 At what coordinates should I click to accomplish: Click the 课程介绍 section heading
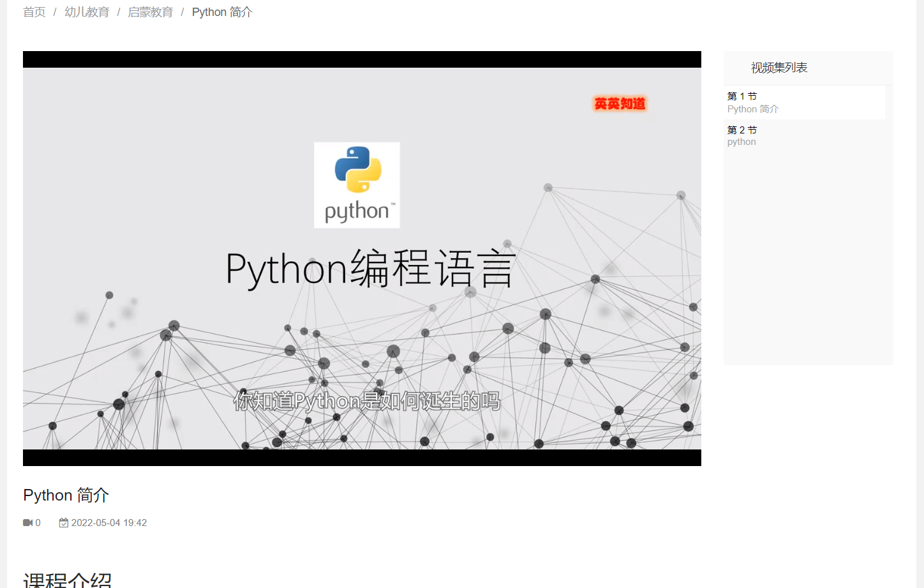tap(68, 580)
